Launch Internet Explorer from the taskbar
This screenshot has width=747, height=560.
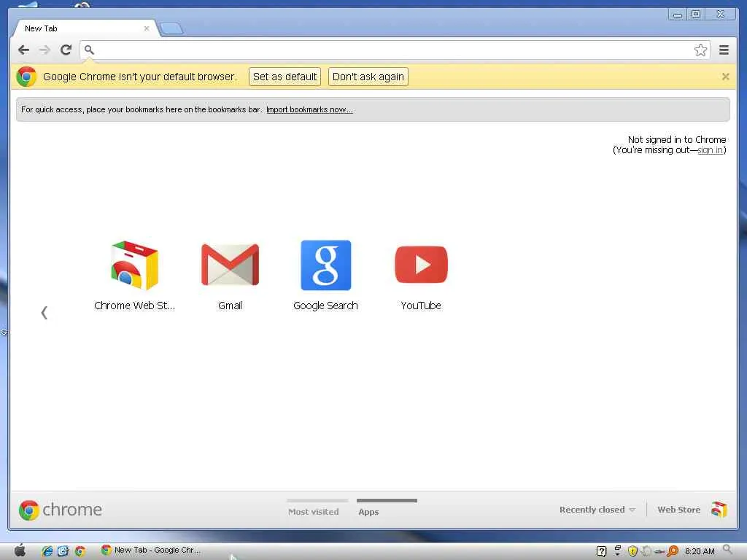point(47,551)
